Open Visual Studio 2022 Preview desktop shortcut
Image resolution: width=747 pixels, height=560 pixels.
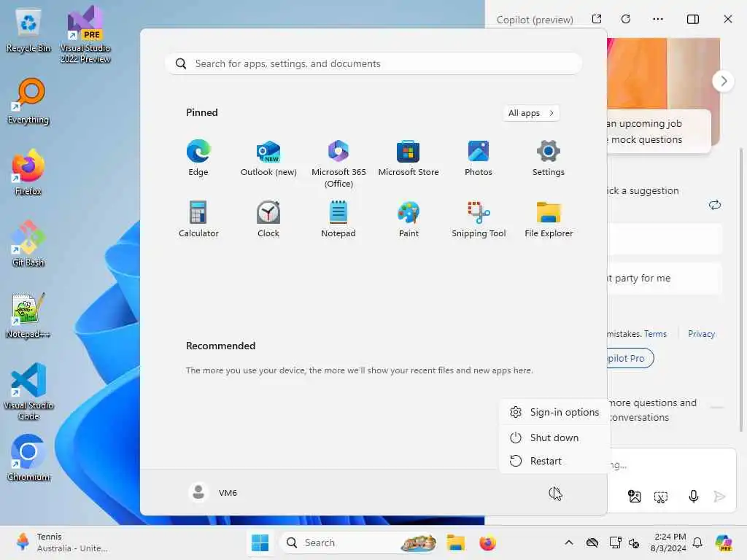pyautogui.click(x=85, y=35)
